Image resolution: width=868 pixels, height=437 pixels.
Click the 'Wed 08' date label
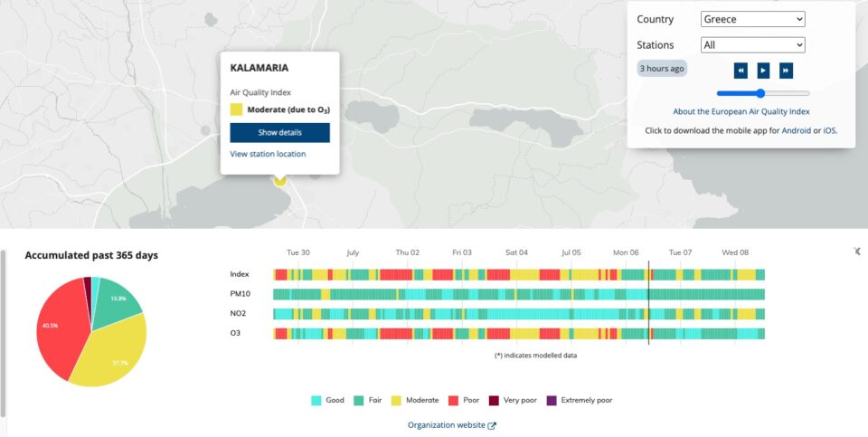735,252
